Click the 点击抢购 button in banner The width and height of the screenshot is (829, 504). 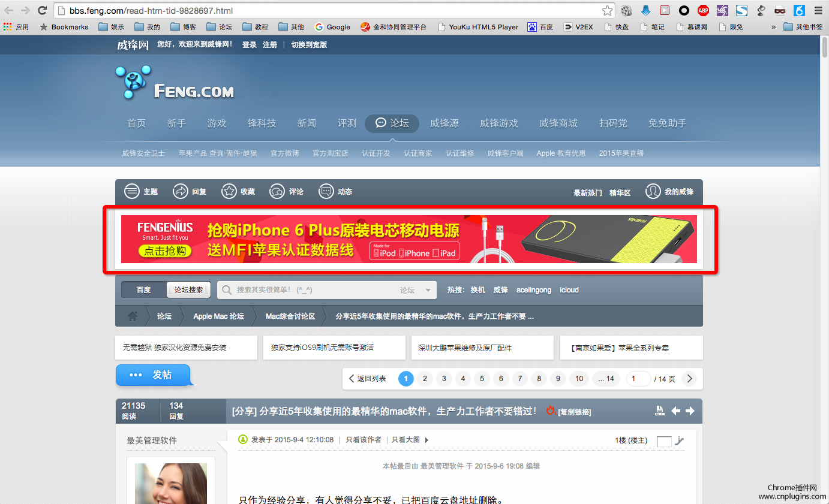(166, 251)
